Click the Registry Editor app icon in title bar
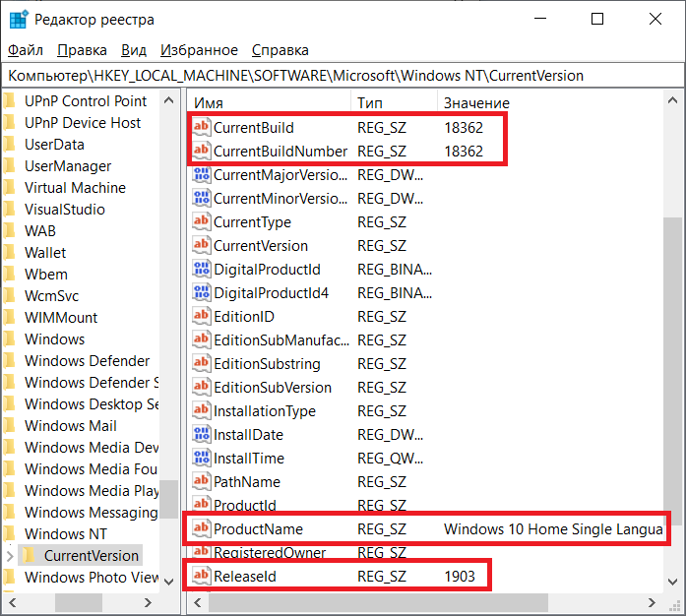Viewport: 686px width, 616px height. tap(19, 20)
